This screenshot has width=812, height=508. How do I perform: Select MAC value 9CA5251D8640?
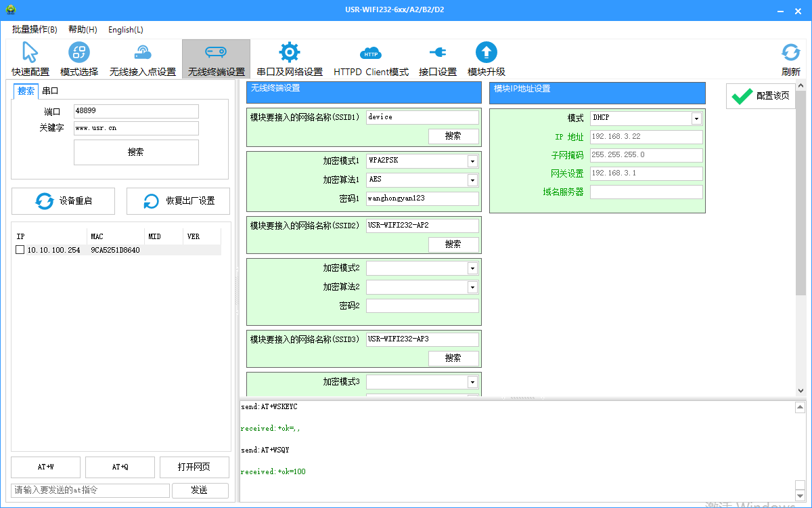pos(115,250)
